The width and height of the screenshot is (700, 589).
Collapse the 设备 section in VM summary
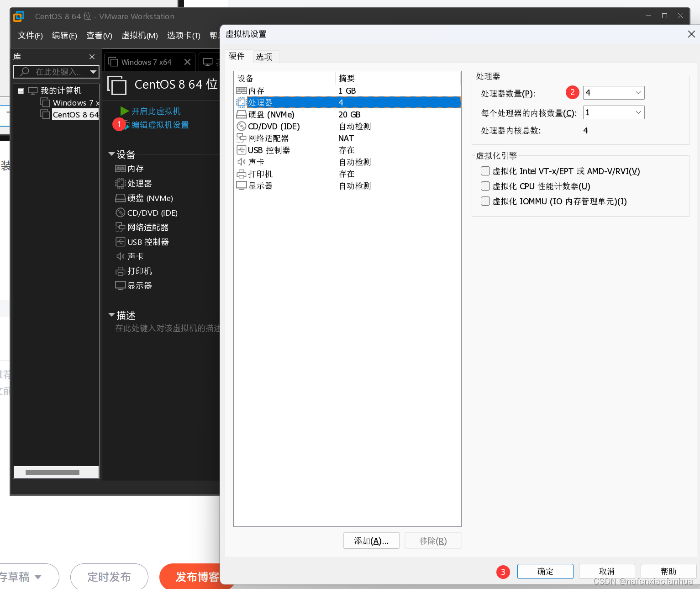pos(111,154)
